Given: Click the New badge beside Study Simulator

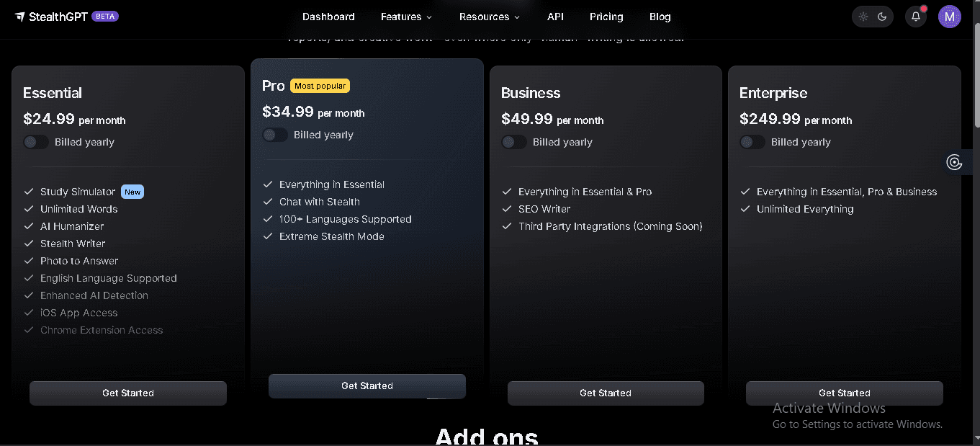Looking at the screenshot, I should coord(132,192).
